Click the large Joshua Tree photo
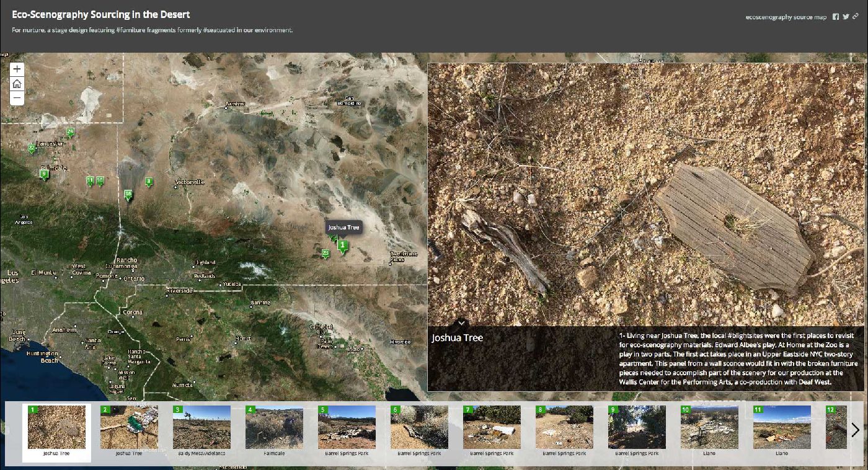868x470 pixels. click(645, 192)
